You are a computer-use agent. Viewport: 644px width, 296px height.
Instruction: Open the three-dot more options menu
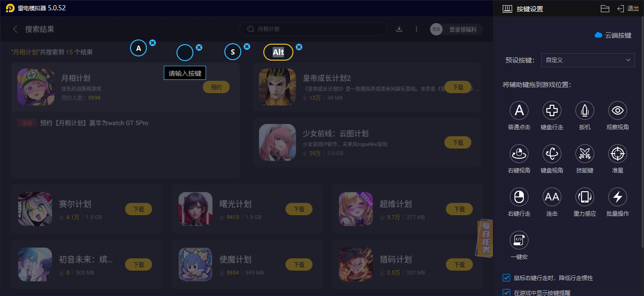click(416, 29)
